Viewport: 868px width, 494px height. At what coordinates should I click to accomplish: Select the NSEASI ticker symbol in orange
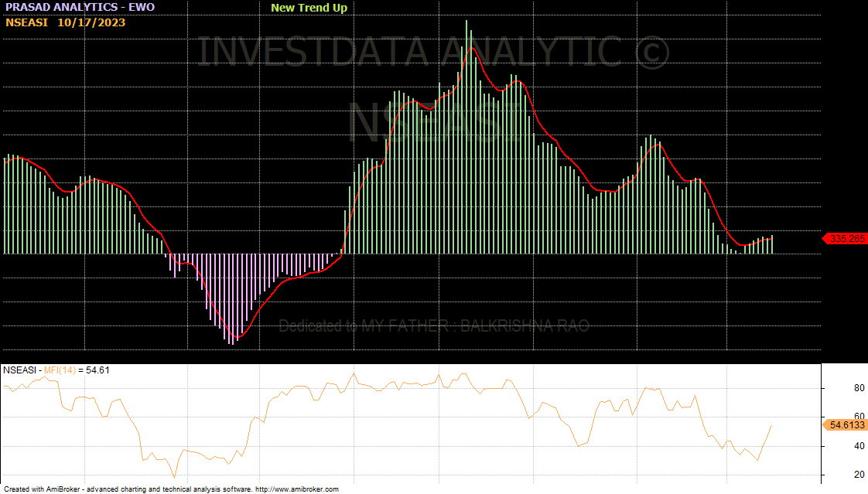tap(26, 22)
